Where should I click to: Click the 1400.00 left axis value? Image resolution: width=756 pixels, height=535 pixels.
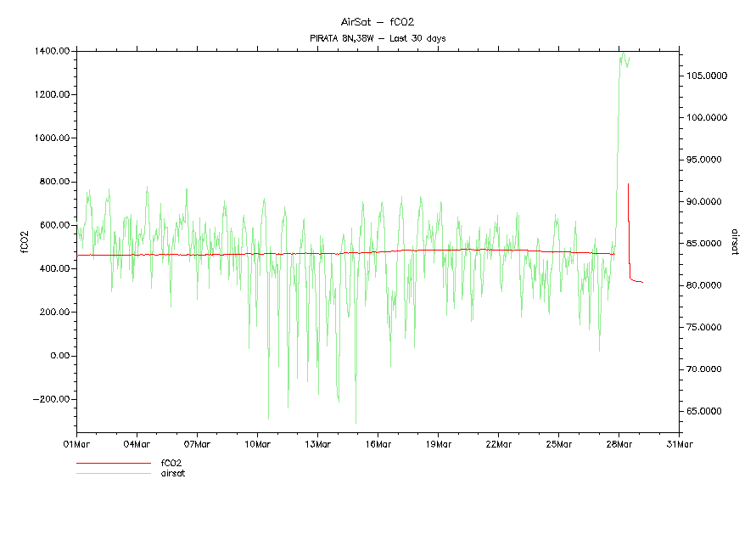pos(53,51)
